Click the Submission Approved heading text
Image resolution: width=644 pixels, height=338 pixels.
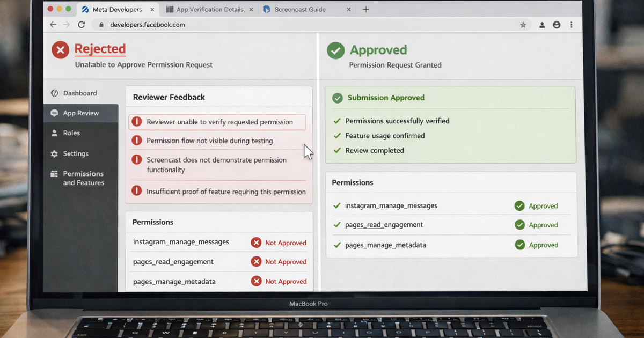[x=386, y=98]
